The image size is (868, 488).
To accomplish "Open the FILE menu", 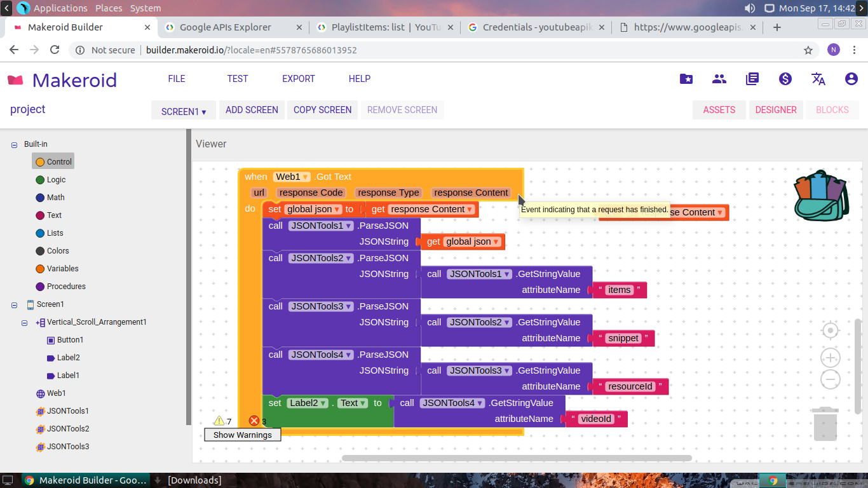I will (x=177, y=79).
